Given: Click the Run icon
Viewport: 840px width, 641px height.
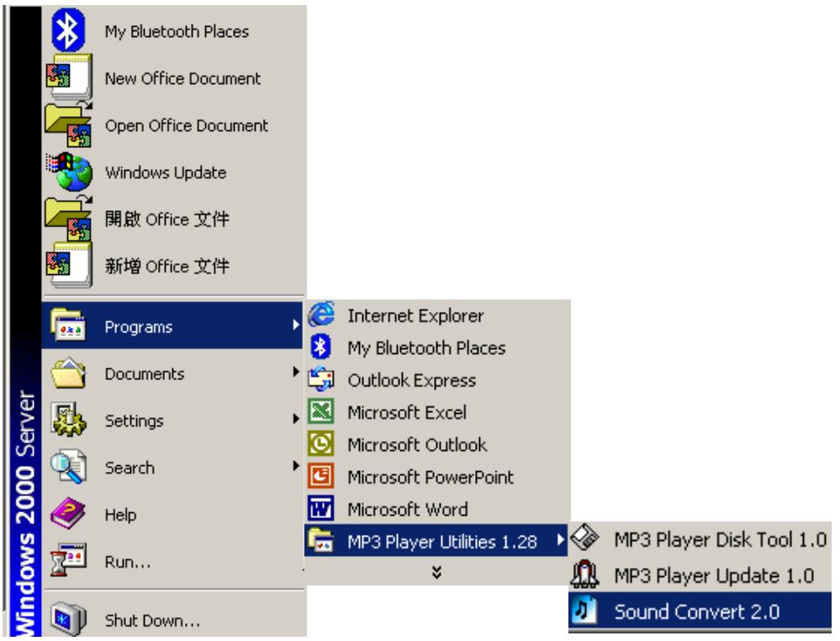Looking at the screenshot, I should coord(68,560).
